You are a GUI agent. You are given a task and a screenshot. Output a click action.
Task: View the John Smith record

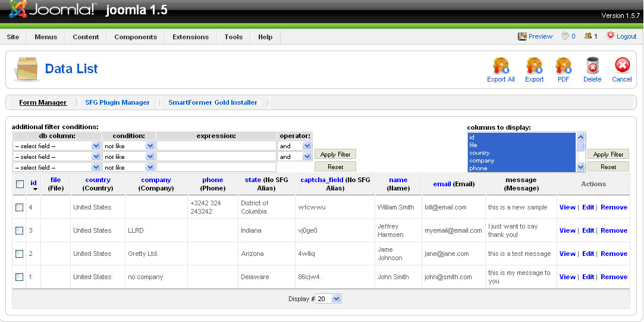point(567,277)
